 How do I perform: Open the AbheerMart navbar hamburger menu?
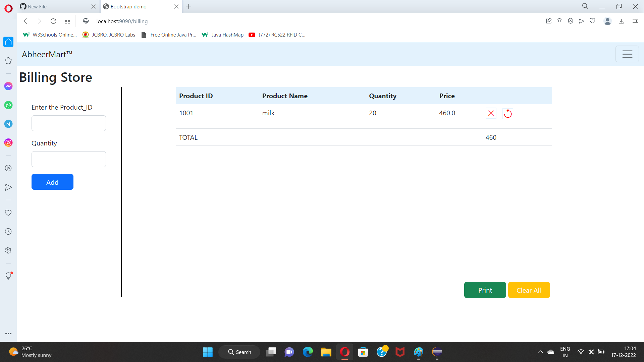[627, 54]
